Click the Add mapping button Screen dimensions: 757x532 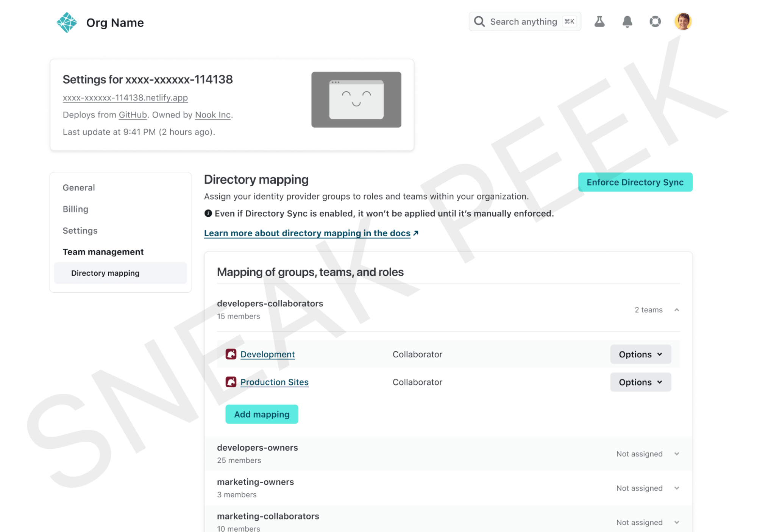[261, 414]
